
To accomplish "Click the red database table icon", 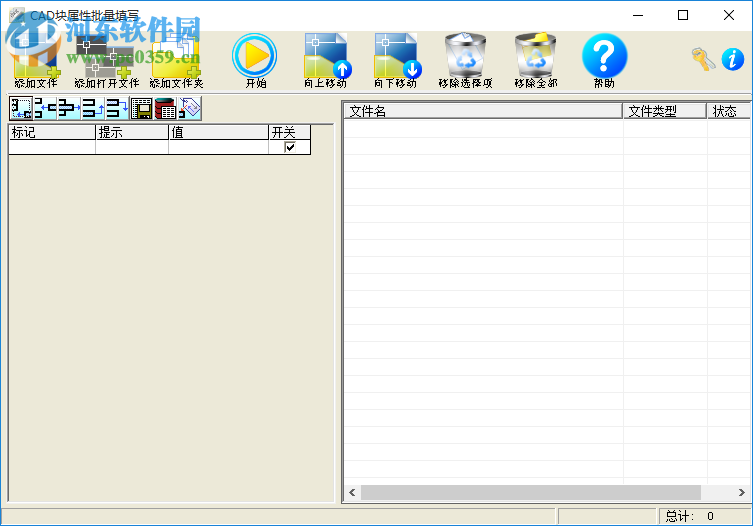I will [x=165, y=108].
